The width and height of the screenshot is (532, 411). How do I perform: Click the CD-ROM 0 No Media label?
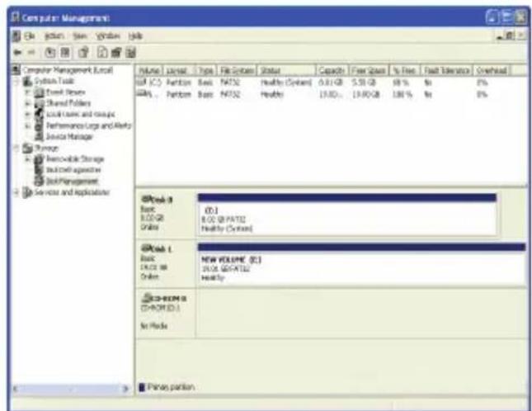(153, 326)
